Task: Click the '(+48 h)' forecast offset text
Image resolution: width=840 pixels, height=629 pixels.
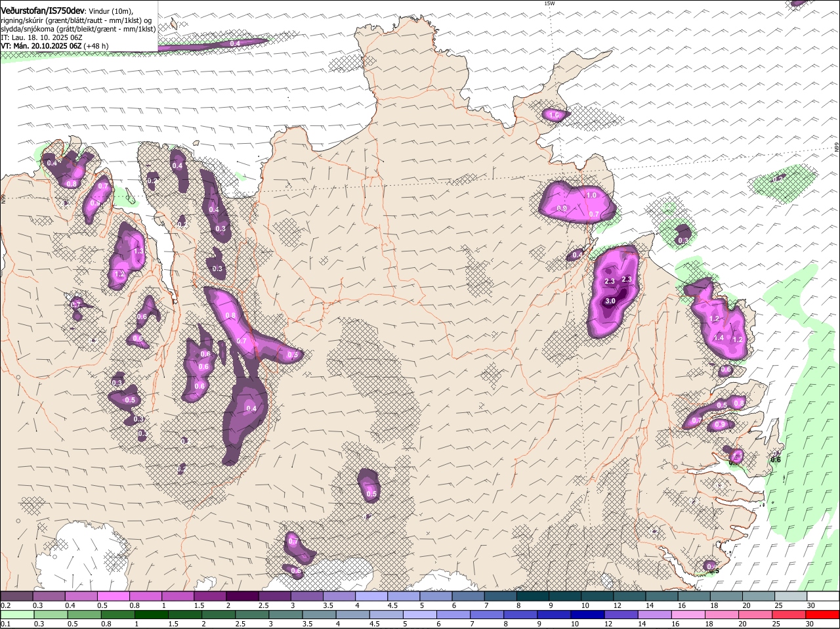Action: [x=96, y=46]
